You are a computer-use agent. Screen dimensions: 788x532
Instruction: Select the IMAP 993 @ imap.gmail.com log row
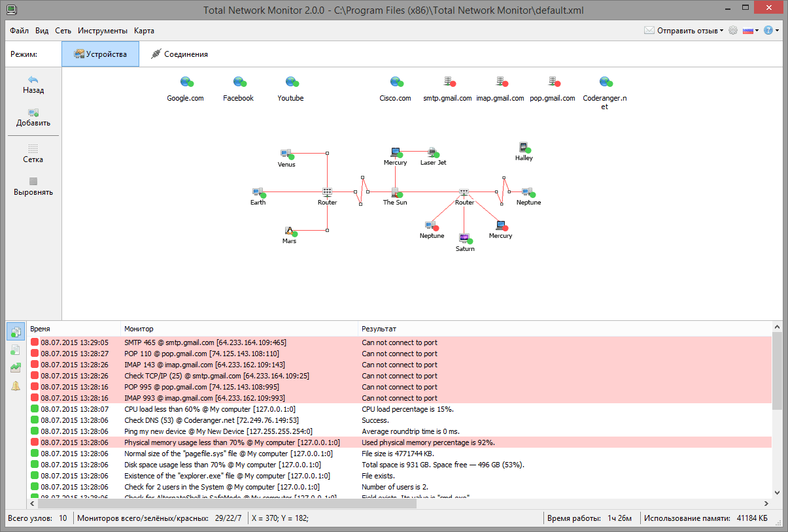click(x=400, y=398)
